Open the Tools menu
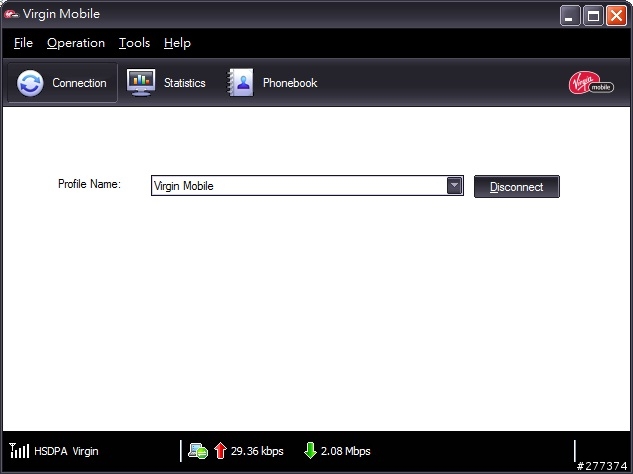633x474 pixels. point(134,43)
